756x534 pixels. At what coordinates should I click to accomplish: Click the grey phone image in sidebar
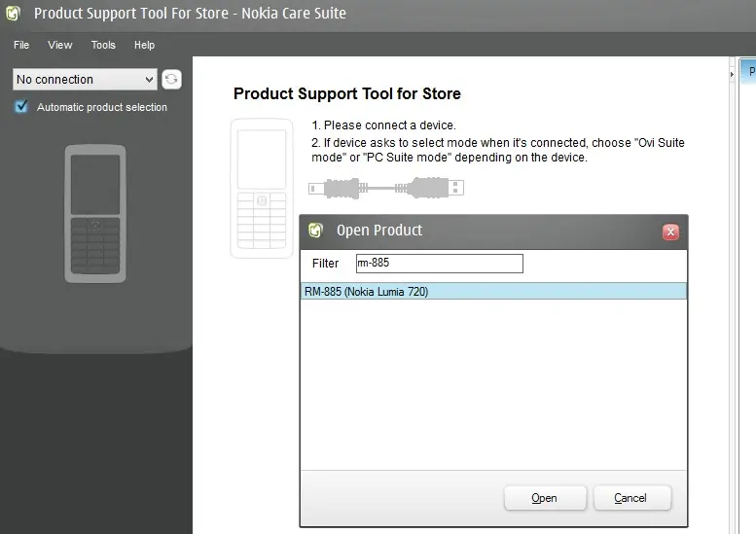(x=95, y=214)
